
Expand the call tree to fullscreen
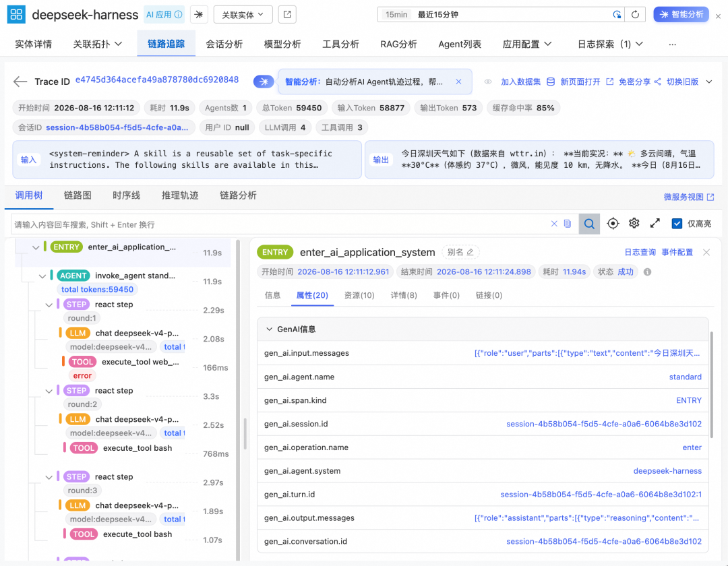tap(655, 224)
